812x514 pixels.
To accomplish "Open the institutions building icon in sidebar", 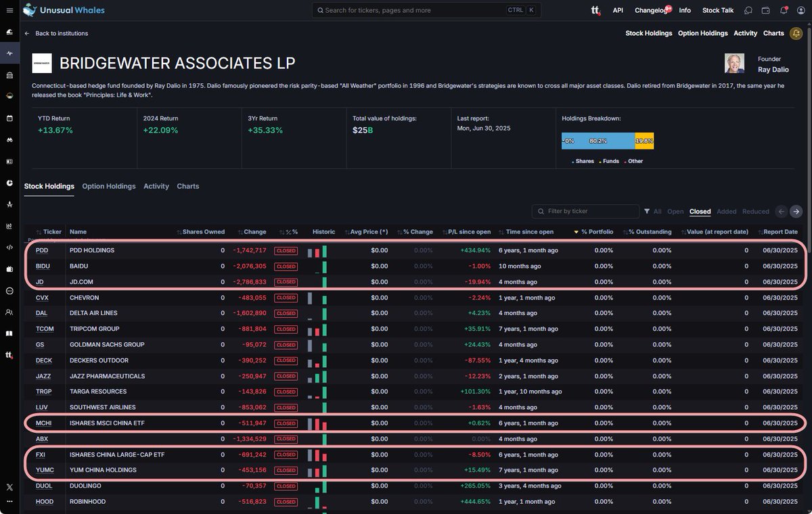I will point(9,74).
